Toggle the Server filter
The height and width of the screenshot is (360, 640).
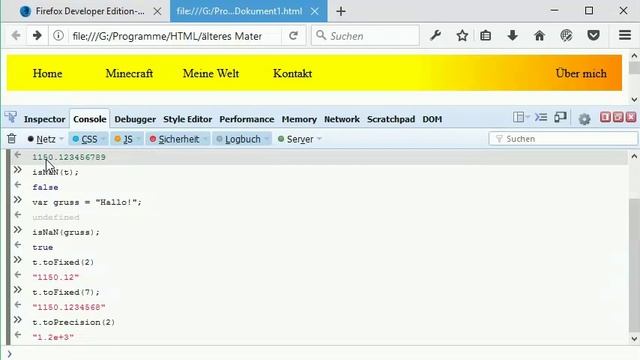[296, 139]
